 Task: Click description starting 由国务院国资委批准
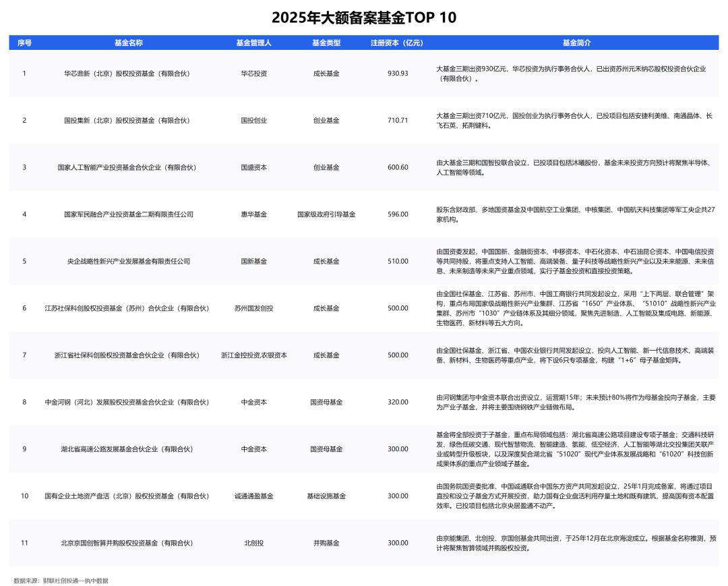point(575,496)
